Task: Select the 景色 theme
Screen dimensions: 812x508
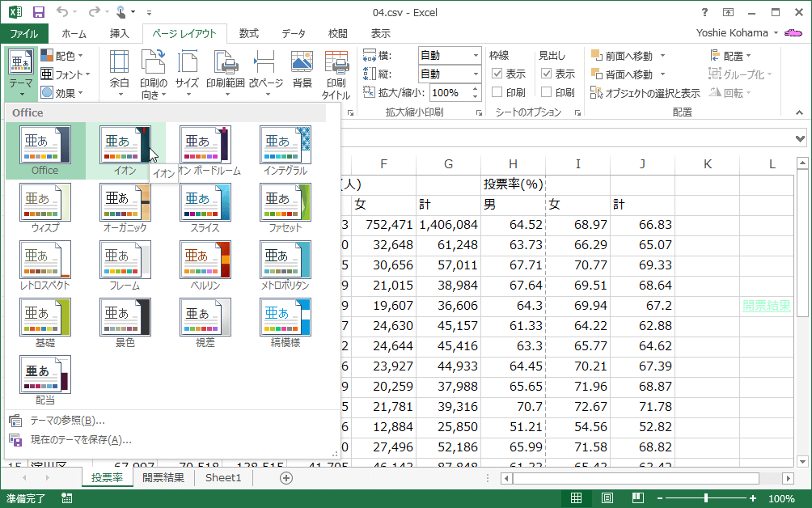Action: 125,323
